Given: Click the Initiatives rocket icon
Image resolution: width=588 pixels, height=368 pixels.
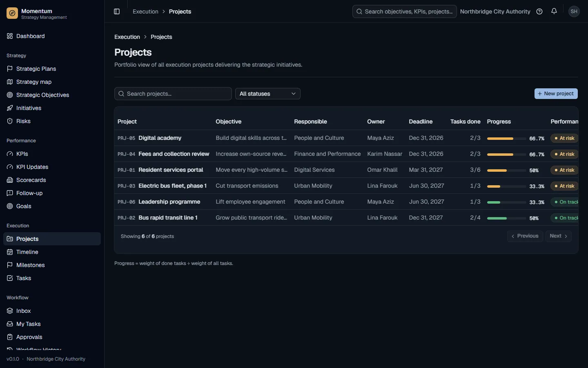Looking at the screenshot, I should click(10, 108).
